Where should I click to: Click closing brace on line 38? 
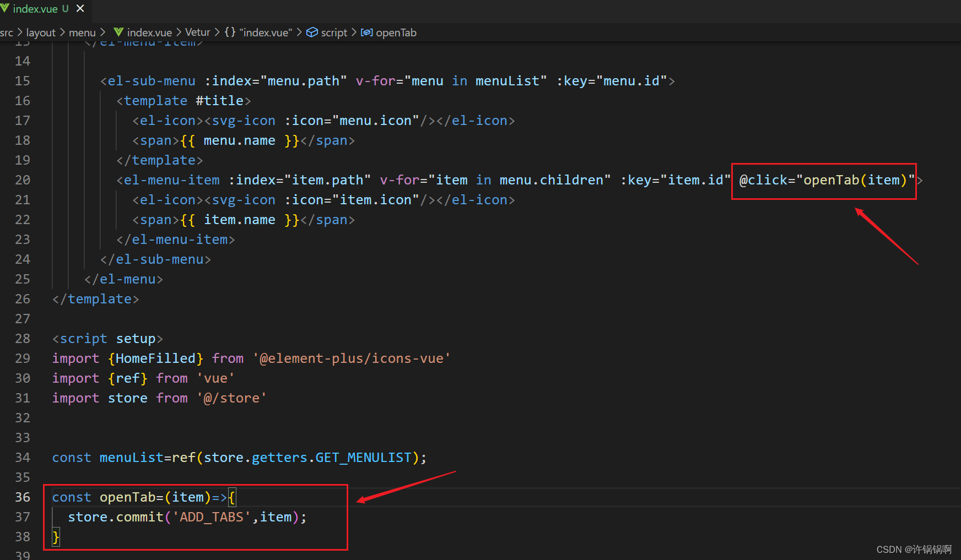coord(56,537)
